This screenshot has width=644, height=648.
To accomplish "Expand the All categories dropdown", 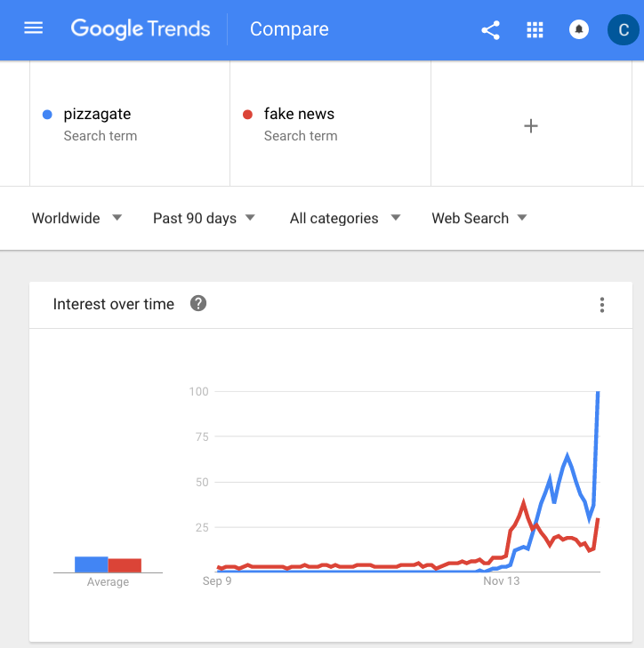I will (x=345, y=218).
